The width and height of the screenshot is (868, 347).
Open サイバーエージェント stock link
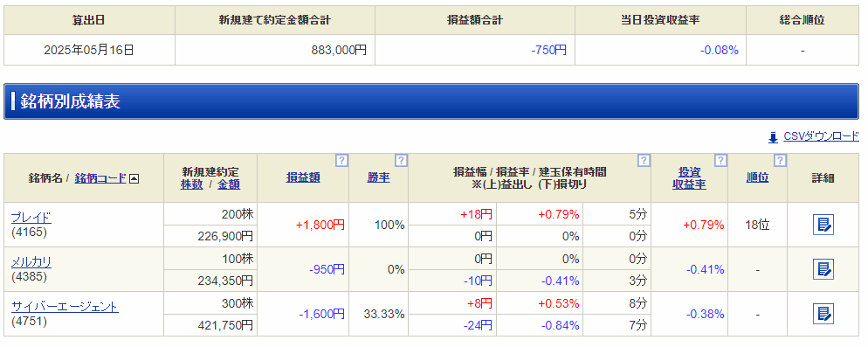pos(65,307)
